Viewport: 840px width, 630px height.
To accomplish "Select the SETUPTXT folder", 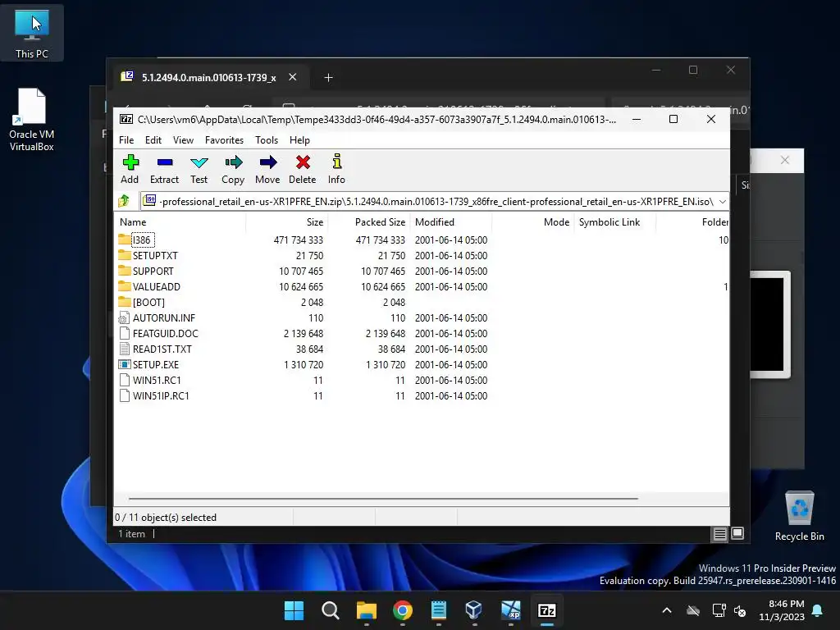I will point(148,256).
